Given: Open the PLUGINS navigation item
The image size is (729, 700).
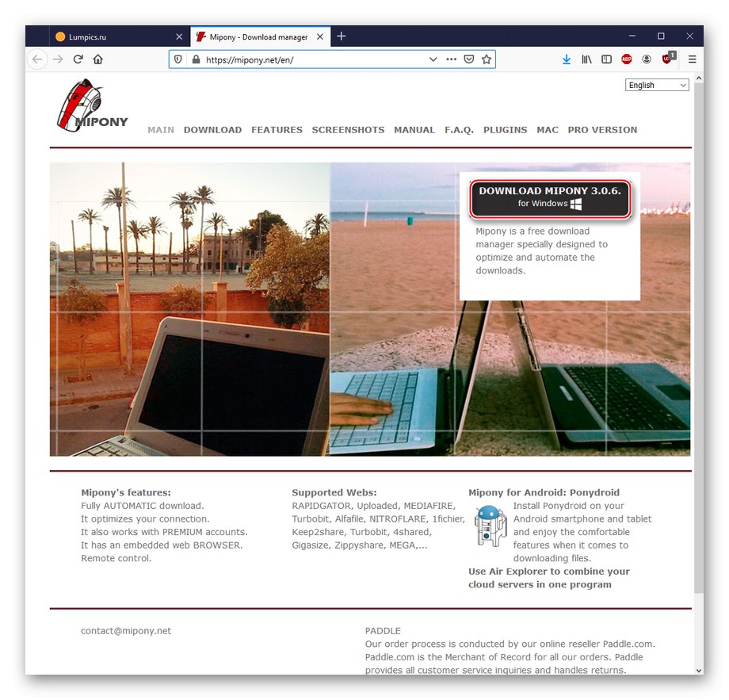Looking at the screenshot, I should [x=505, y=130].
